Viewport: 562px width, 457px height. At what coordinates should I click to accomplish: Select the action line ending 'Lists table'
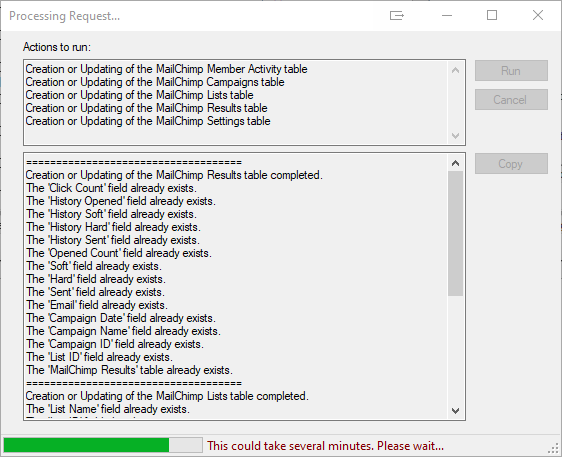[x=139, y=95]
